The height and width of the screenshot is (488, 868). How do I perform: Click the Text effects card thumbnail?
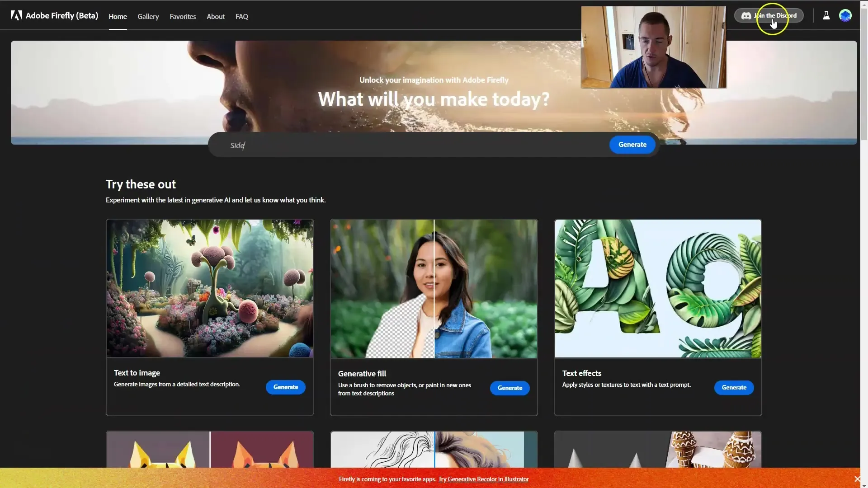pyautogui.click(x=658, y=288)
